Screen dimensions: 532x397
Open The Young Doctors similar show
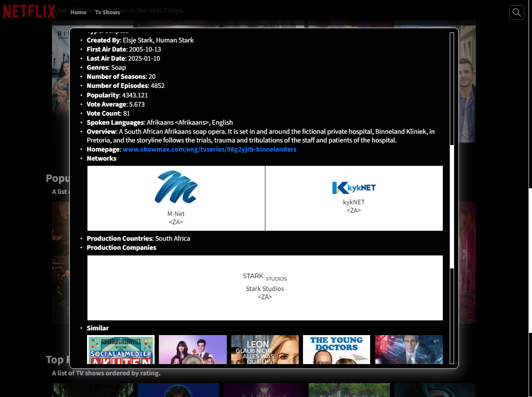tap(336, 349)
